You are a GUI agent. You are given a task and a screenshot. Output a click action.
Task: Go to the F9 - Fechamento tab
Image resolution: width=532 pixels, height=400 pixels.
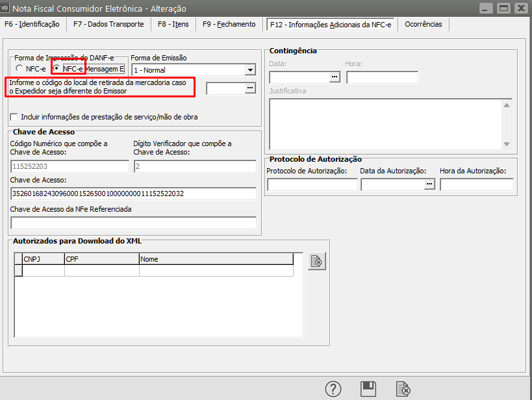[229, 24]
